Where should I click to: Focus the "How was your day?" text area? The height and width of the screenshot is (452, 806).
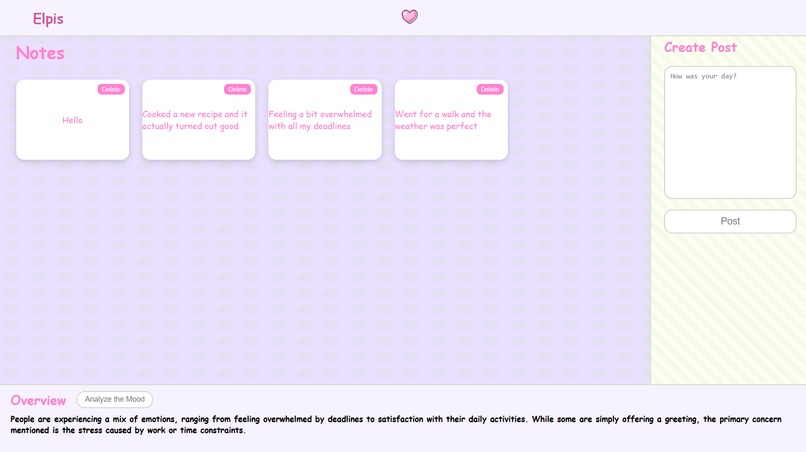(x=730, y=132)
